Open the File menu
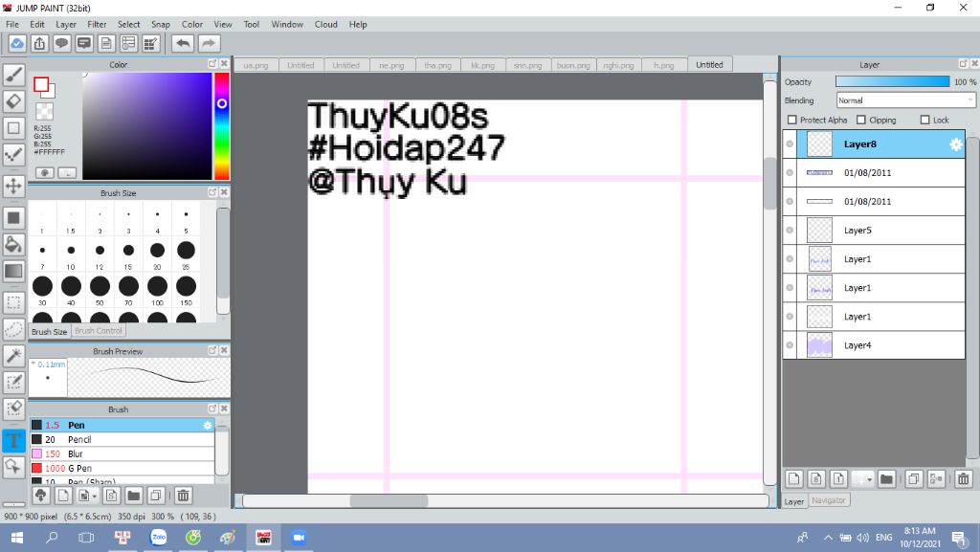Viewport: 980px width, 552px height. click(11, 24)
